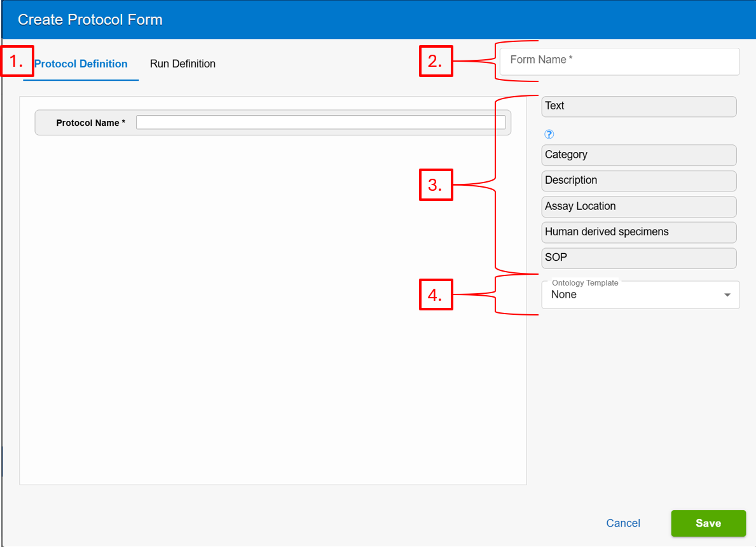Select the Assay Location field chip
Image resolution: width=756 pixels, height=547 pixels.
(638, 206)
